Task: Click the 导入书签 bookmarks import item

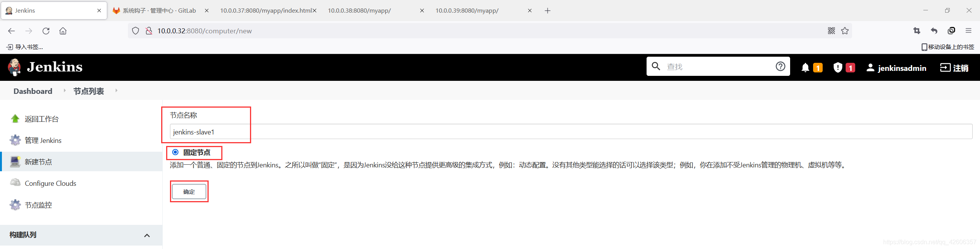Action: pos(25,47)
